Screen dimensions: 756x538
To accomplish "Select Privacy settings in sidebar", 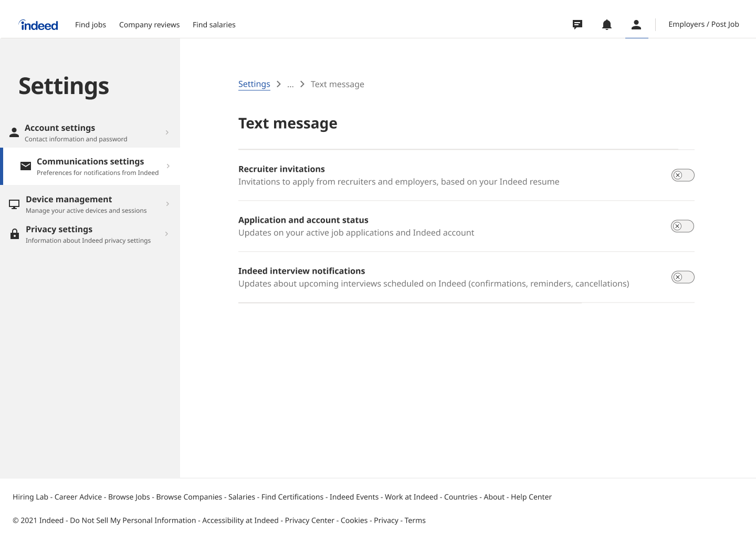I will [90, 234].
